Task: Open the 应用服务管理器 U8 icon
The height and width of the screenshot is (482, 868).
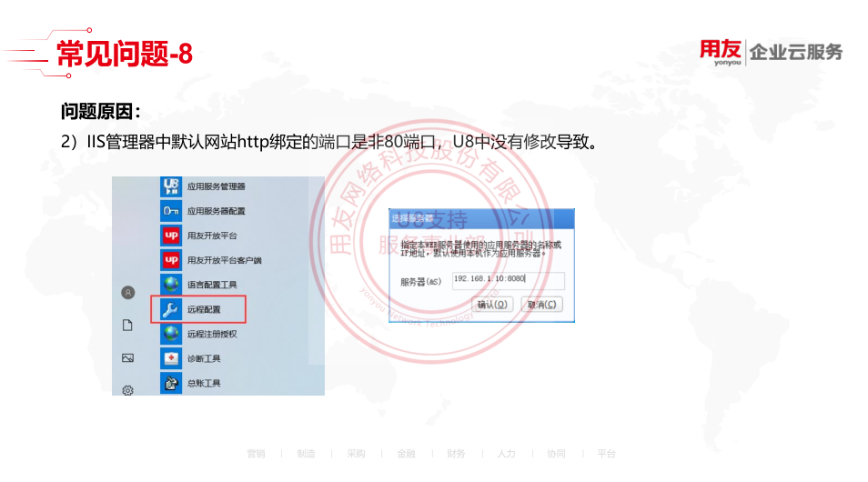Action: pos(171,186)
